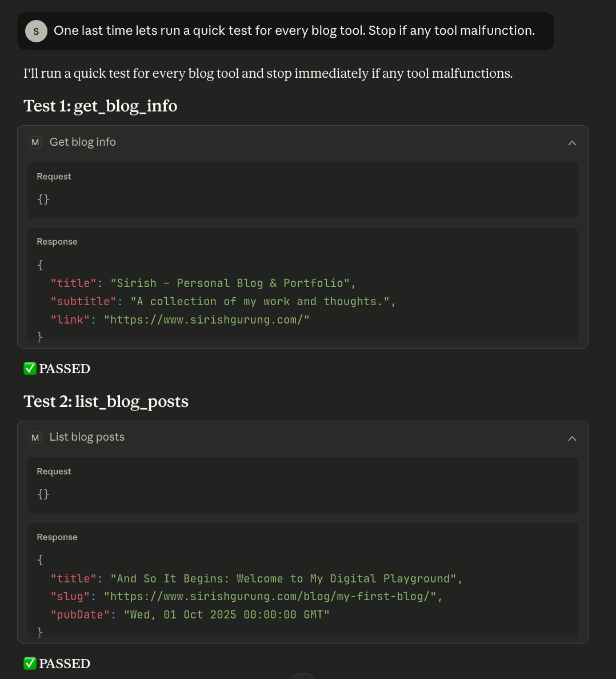Screen dimensions: 616x679
Task: Click the M icon beside Get blog info
Action: point(35,142)
